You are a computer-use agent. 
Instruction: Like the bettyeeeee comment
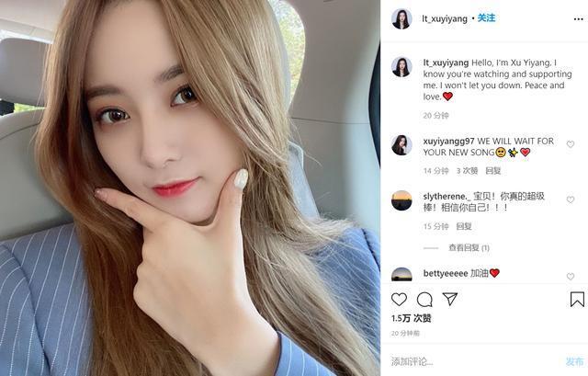pyautogui.click(x=571, y=276)
